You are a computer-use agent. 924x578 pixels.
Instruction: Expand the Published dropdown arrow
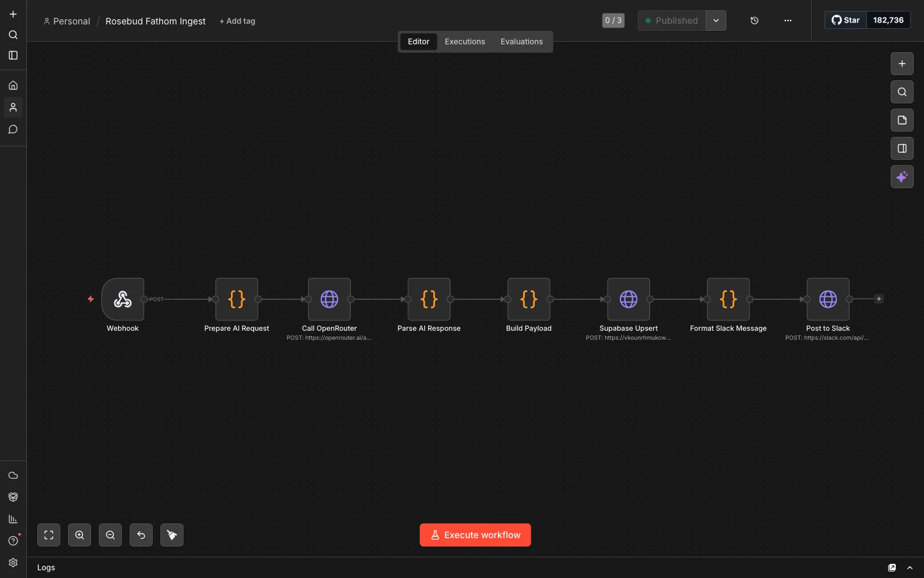coord(716,21)
